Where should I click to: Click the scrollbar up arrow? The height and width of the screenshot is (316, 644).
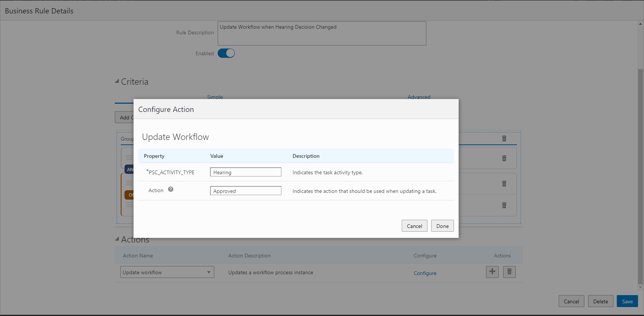640,24
